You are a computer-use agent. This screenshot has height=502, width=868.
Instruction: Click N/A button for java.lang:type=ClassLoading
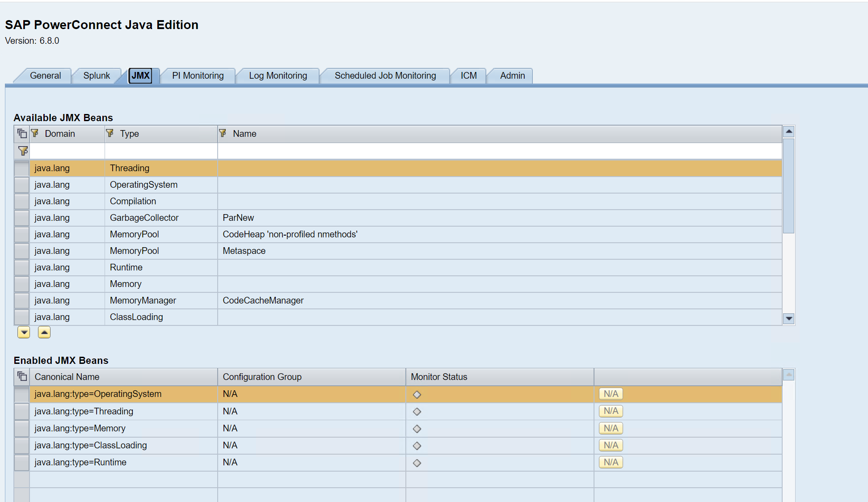click(611, 445)
